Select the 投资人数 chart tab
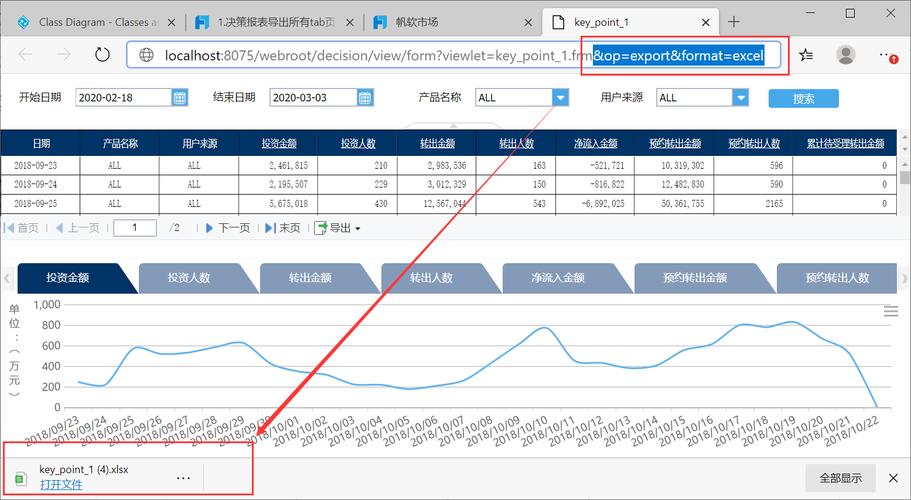Image resolution: width=911 pixels, height=500 pixels. click(189, 278)
